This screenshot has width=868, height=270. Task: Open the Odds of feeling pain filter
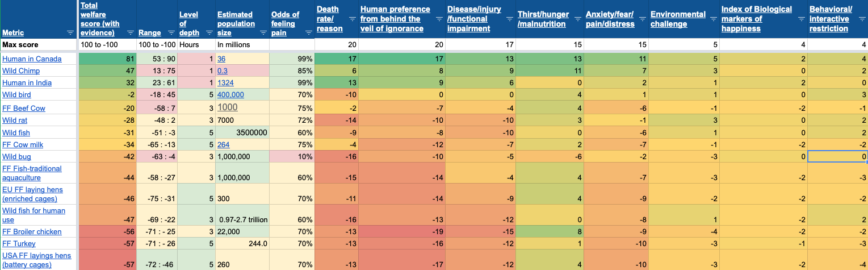coord(307,33)
